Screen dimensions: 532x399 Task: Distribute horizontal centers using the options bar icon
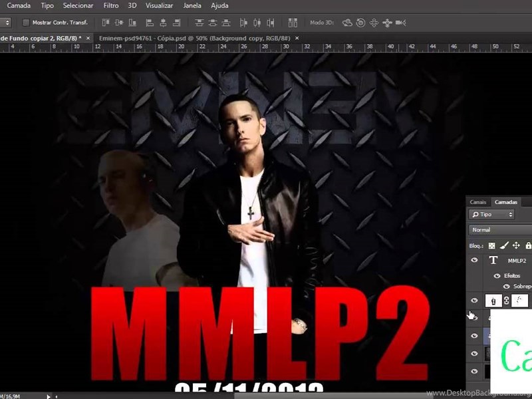pyautogui.click(x=257, y=23)
